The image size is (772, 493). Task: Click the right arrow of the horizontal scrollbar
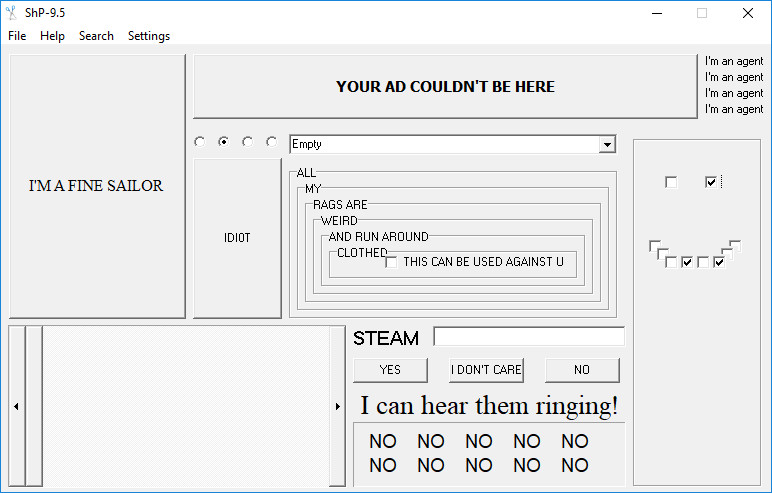tap(337, 406)
